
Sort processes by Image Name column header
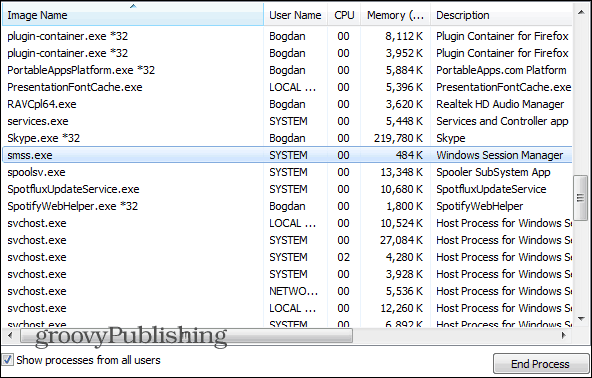133,15
